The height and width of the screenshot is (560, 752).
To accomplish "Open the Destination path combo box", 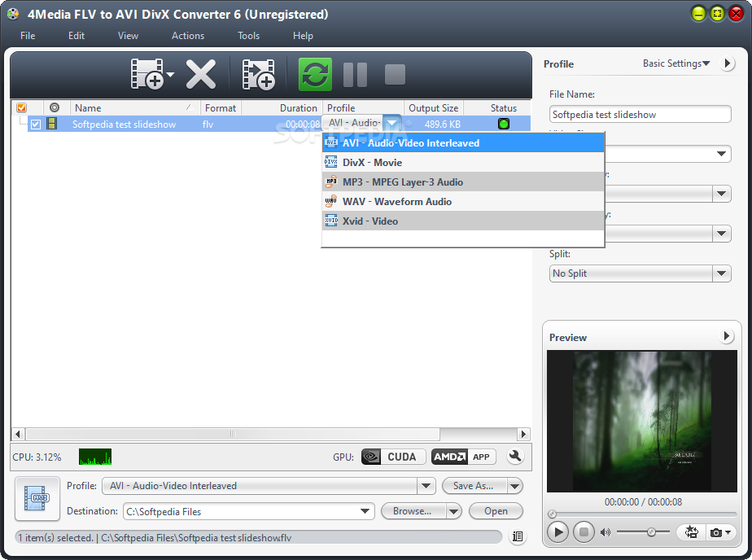I will (249, 512).
